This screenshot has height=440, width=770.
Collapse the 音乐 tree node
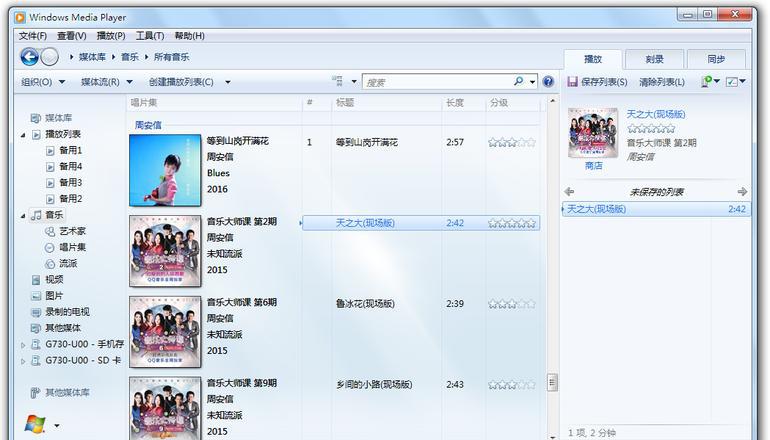[x=23, y=215]
